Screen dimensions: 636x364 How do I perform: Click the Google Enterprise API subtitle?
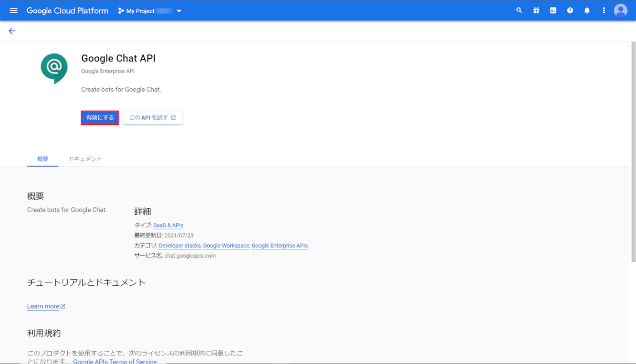108,71
